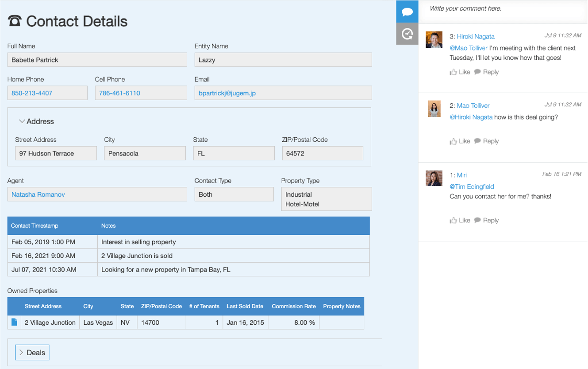Viewport: 588px width, 369px height.
Task: Open the history clock tab
Action: (x=407, y=34)
